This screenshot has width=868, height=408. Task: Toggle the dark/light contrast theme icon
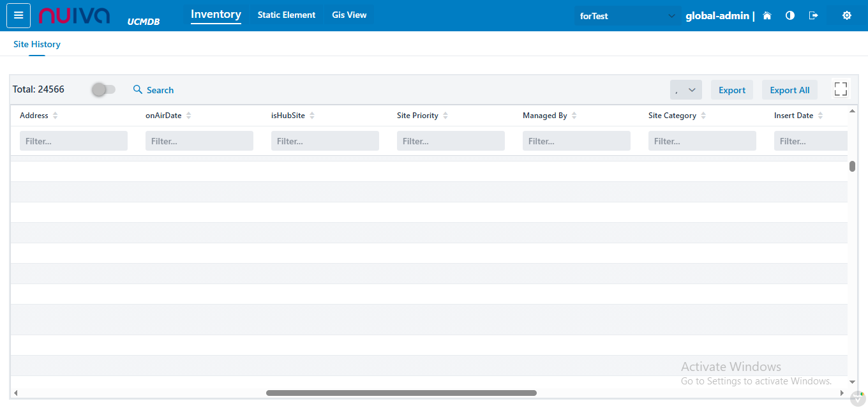[x=790, y=16]
